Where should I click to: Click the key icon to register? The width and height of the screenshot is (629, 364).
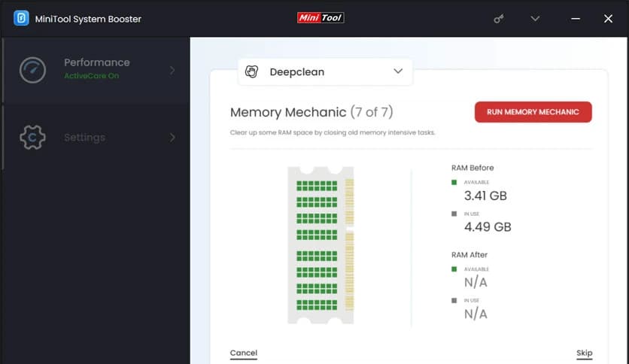coord(499,18)
